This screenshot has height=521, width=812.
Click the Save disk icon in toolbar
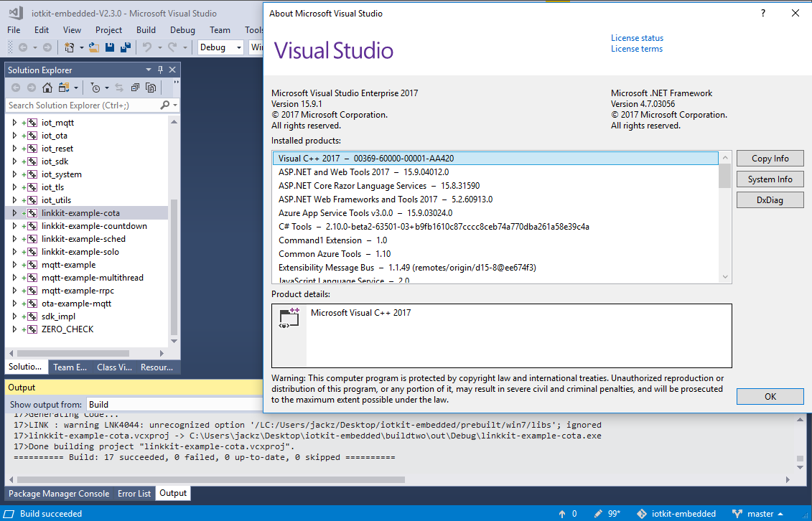coord(110,47)
